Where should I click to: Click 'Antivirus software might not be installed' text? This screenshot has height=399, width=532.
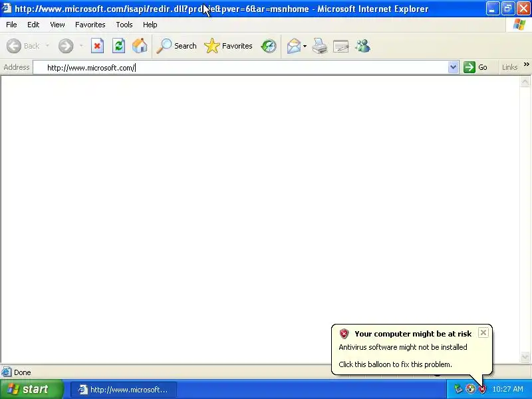coord(403,347)
